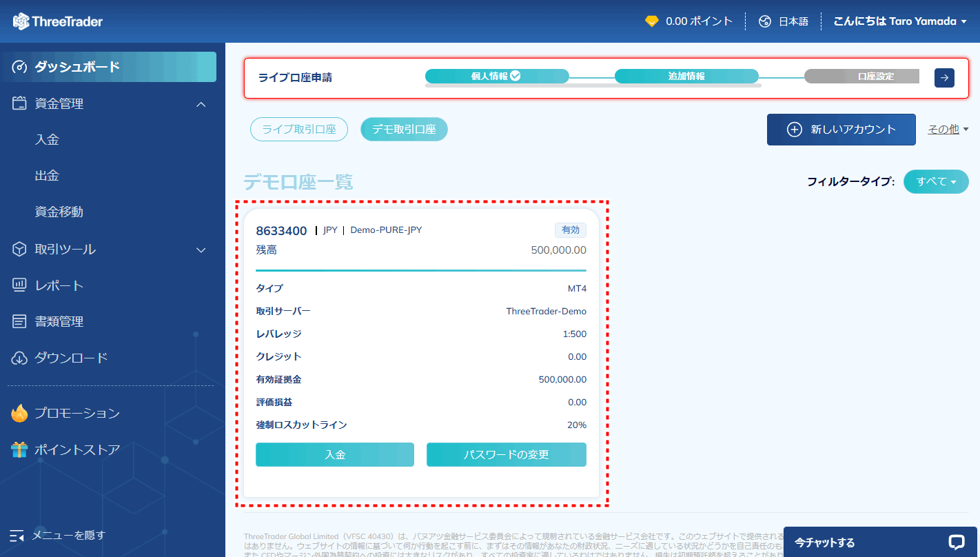Click the 今チャットする button
This screenshot has width=980, height=557.
pyautogui.click(x=881, y=543)
